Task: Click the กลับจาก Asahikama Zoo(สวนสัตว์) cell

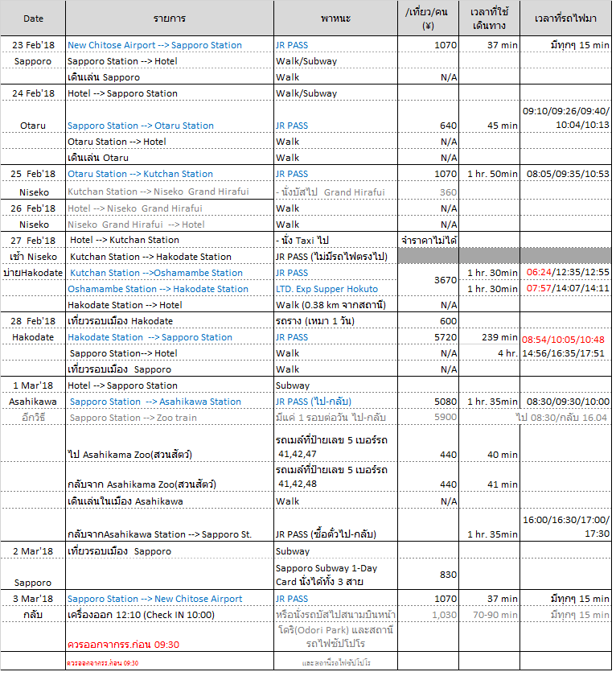Action: pyautogui.click(x=170, y=476)
